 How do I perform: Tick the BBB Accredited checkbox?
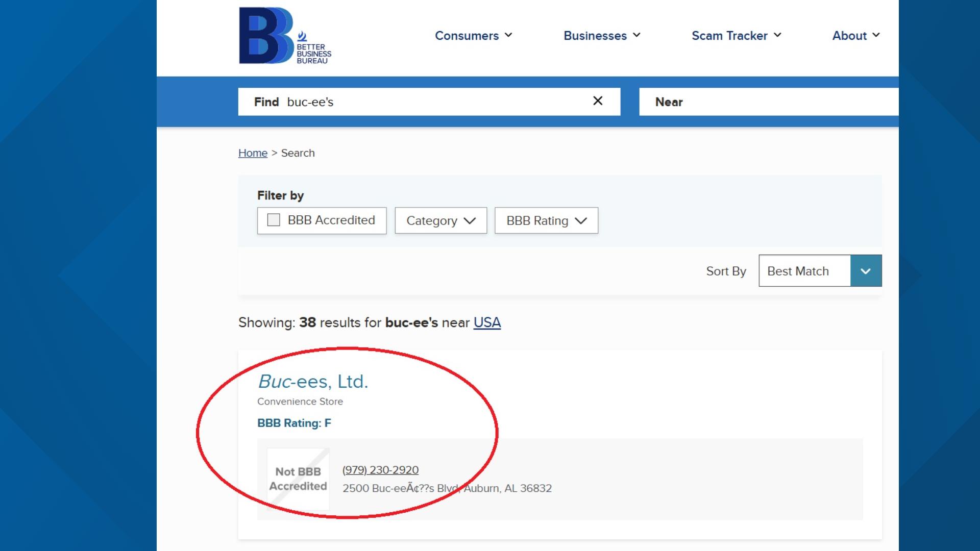[274, 220]
